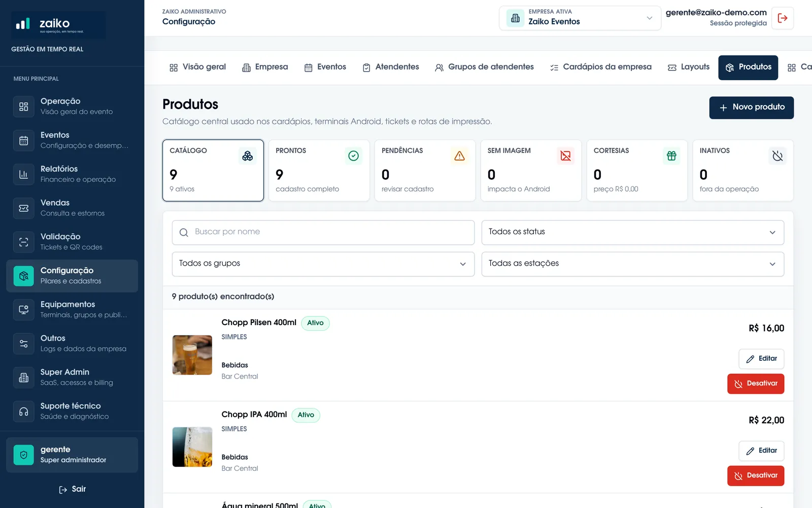
Task: Edit the Chopp Pilsen 400ml product
Action: 761,359
